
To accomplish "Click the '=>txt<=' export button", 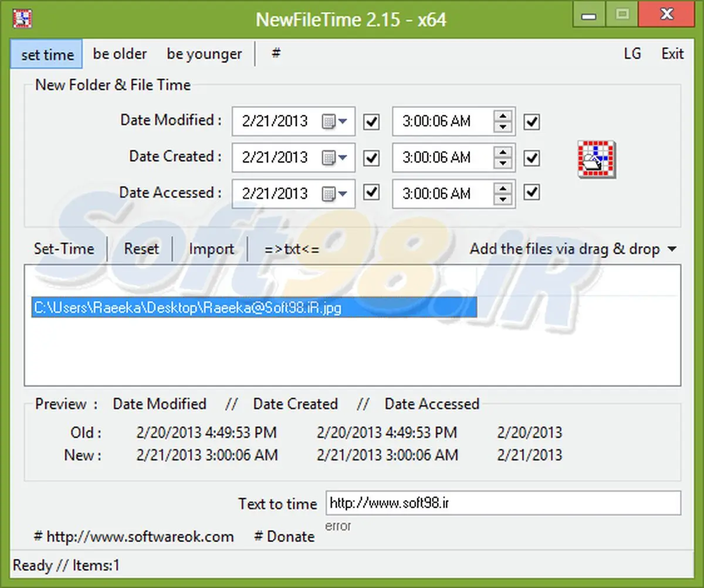I will click(292, 249).
